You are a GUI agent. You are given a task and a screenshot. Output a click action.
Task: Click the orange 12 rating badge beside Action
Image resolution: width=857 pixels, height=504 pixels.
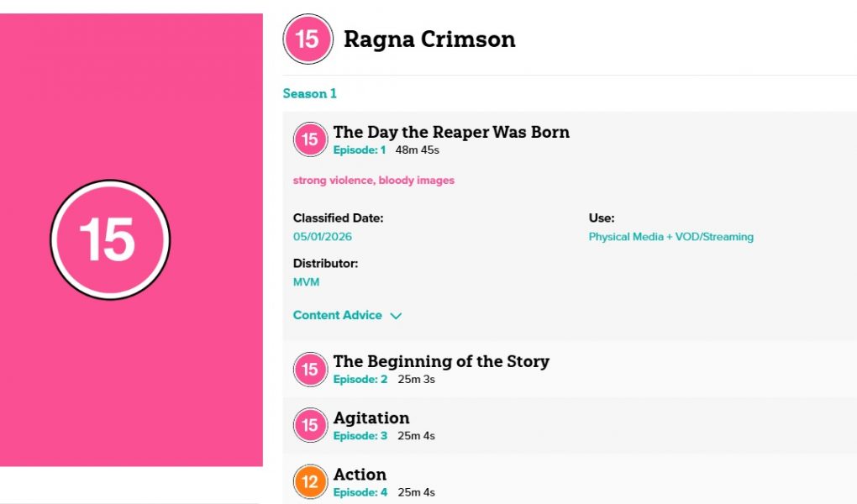pos(310,482)
